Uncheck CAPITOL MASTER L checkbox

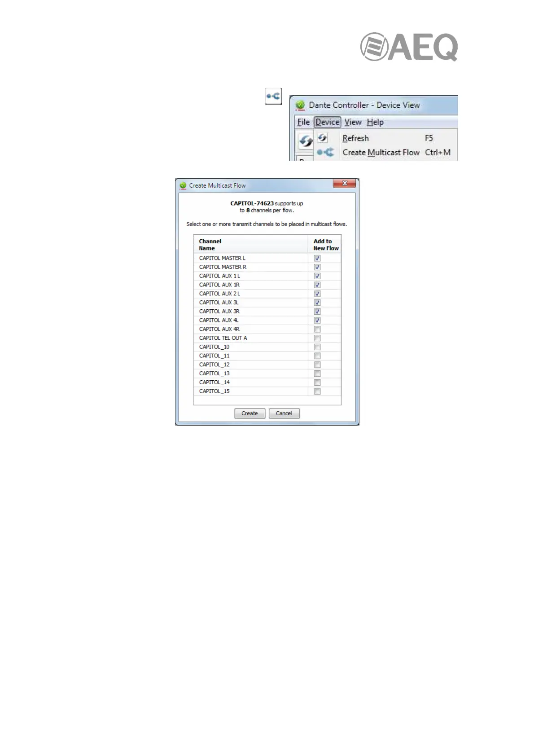click(x=317, y=258)
